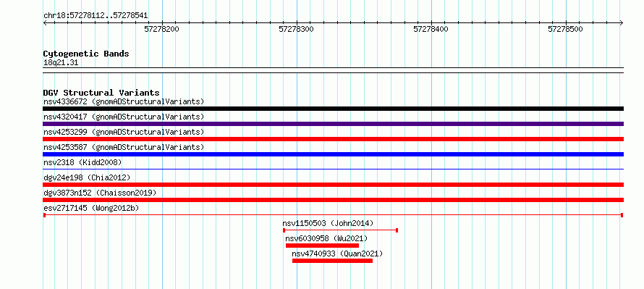Click ruler position 57278300
644x289 pixels.
(297, 29)
